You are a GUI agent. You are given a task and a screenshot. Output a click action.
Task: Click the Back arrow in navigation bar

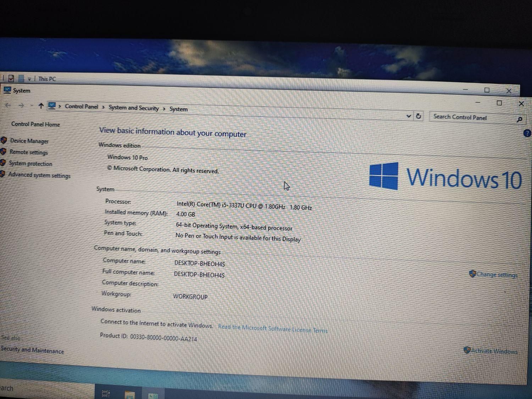pos(7,105)
